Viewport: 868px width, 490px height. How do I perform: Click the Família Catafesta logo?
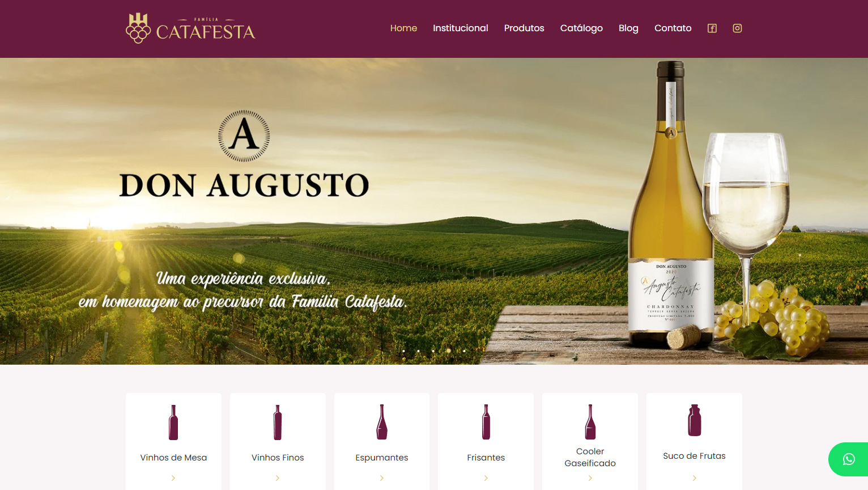tap(190, 28)
